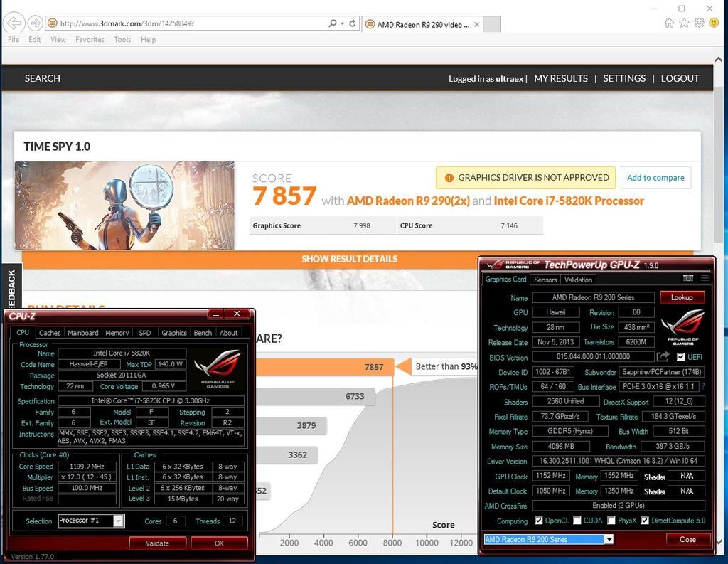The height and width of the screenshot is (564, 728).
Task: Toggle the PhysX checkbox
Action: click(x=612, y=521)
